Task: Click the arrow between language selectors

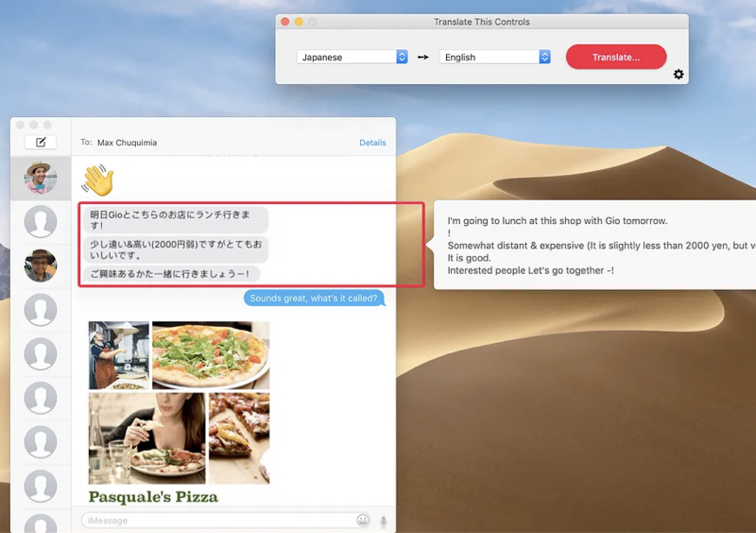Action: point(423,57)
